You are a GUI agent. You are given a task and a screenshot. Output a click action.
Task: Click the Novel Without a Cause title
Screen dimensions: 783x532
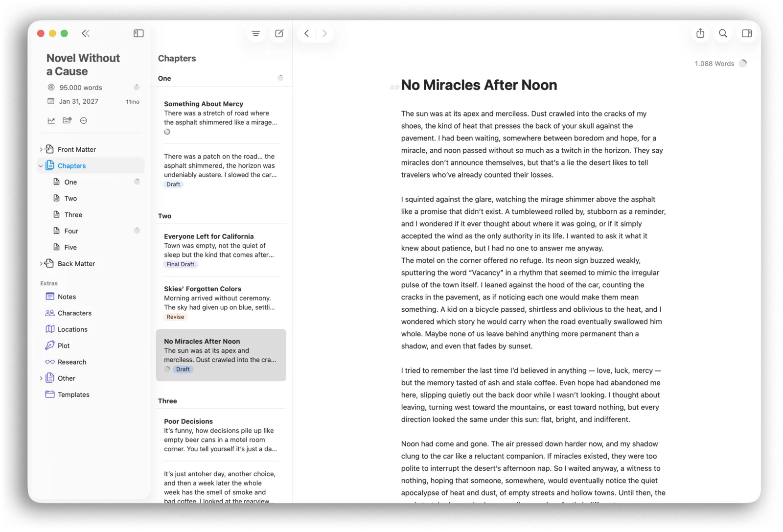tap(83, 65)
